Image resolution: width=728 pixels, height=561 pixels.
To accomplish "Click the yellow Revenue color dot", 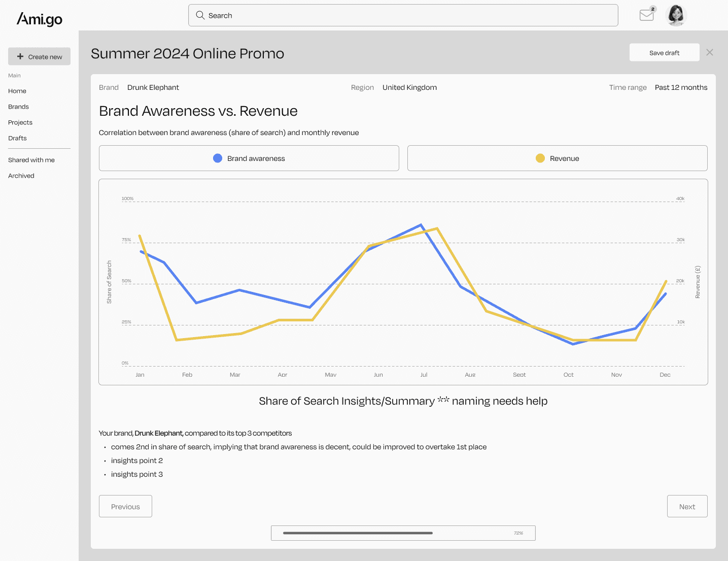I will coord(540,158).
